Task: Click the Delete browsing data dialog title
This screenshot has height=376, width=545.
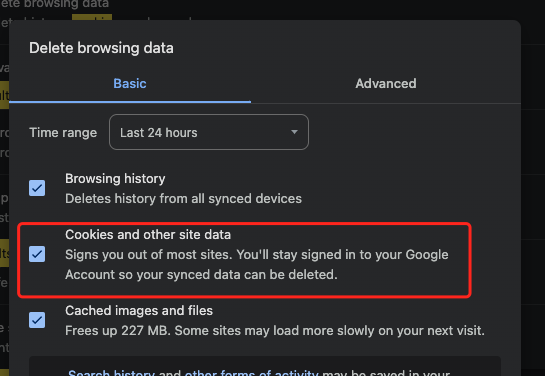Action: click(x=101, y=48)
